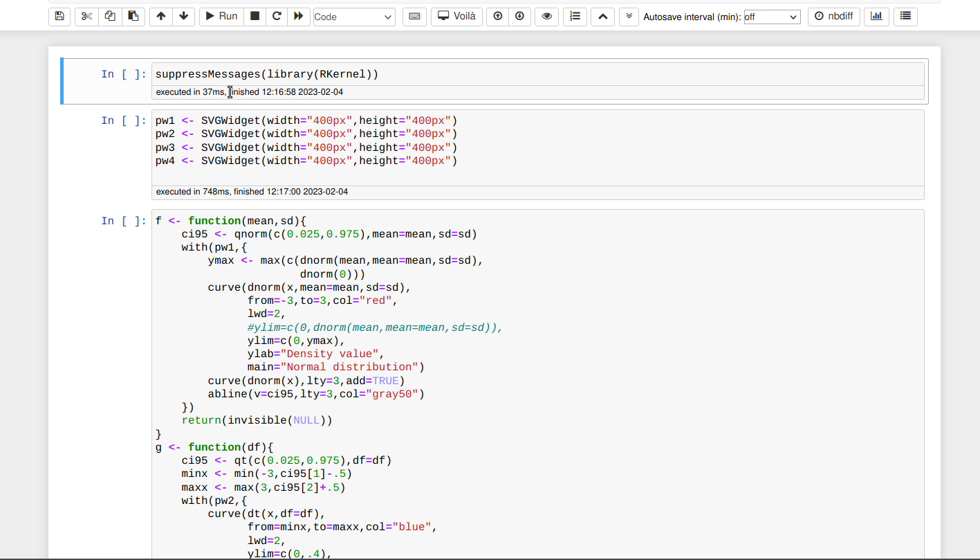980x560 pixels.
Task: Restart kernel and run all cells
Action: point(299,16)
